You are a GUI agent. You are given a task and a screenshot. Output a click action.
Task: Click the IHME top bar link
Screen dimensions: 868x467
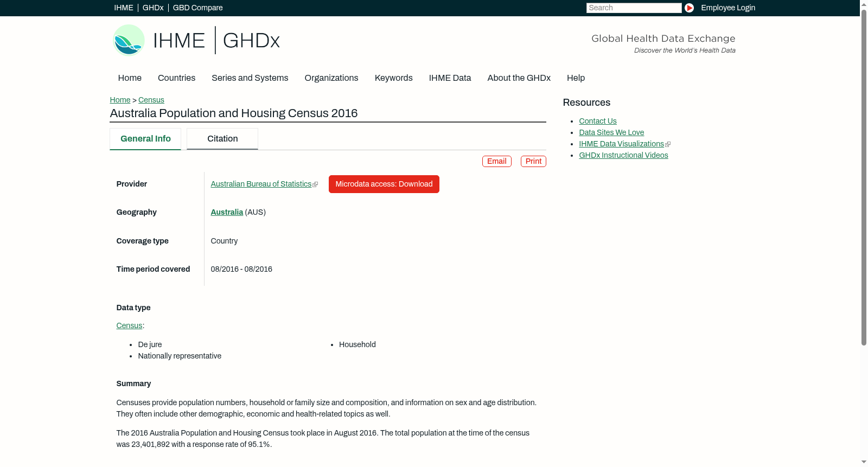[124, 8]
